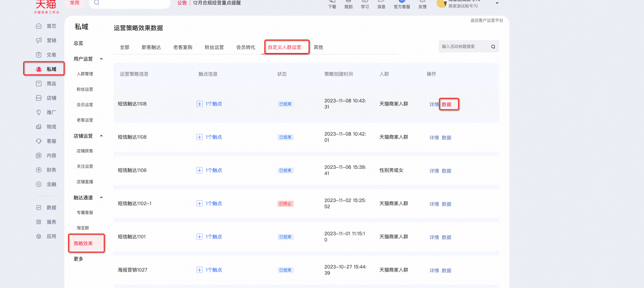Image resolution: width=644 pixels, height=288 pixels.
Task: Open 总览 overview in the 私域 menu
Action: tap(78, 43)
